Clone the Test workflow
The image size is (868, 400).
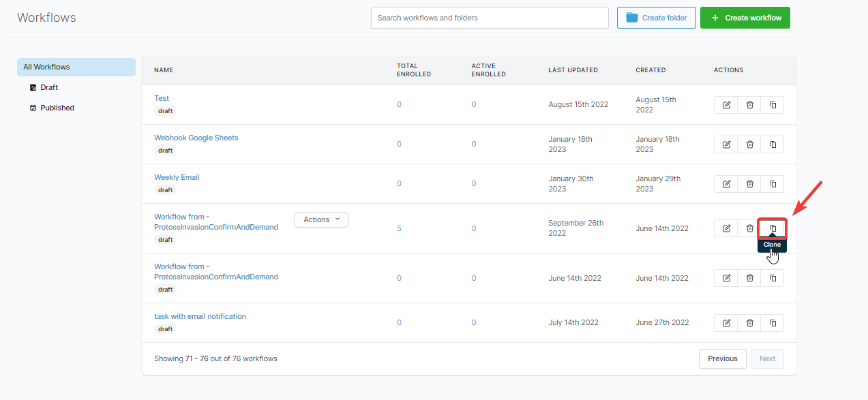(x=773, y=105)
